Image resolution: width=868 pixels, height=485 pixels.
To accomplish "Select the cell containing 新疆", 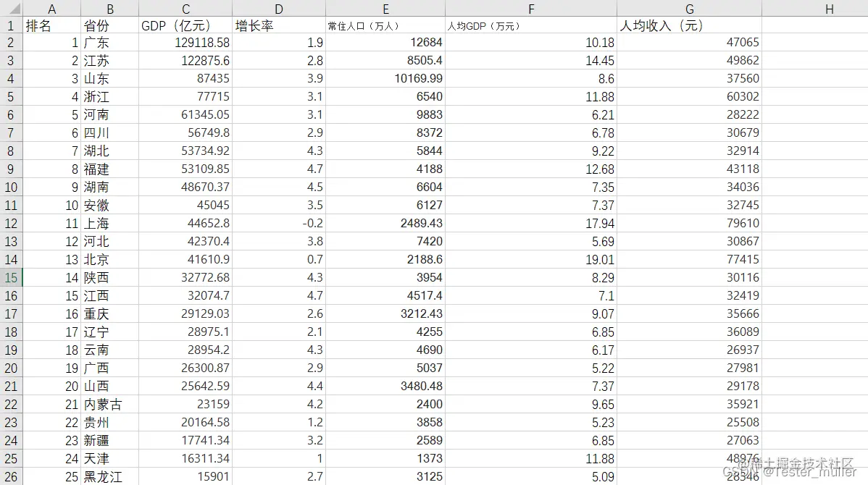I will pyautogui.click(x=109, y=440).
